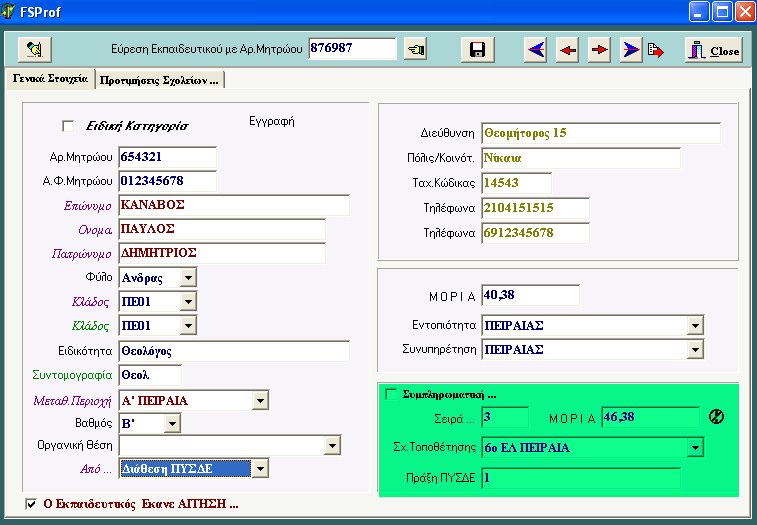
Task: Click the Επώνυμο field containing ΚΑΝΑΒΟΣ
Action: pyautogui.click(x=233, y=205)
